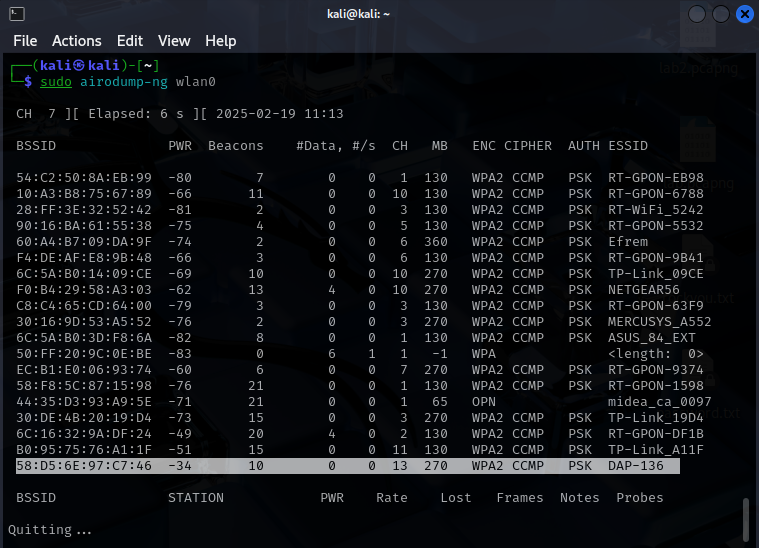Click the ESSID TP-Link_09CE
The height and width of the screenshot is (548, 759).
[656, 274]
